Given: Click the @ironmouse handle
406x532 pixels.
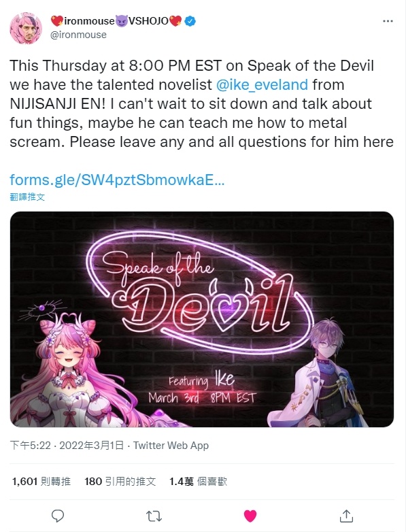Looking at the screenshot, I should tap(78, 35).
